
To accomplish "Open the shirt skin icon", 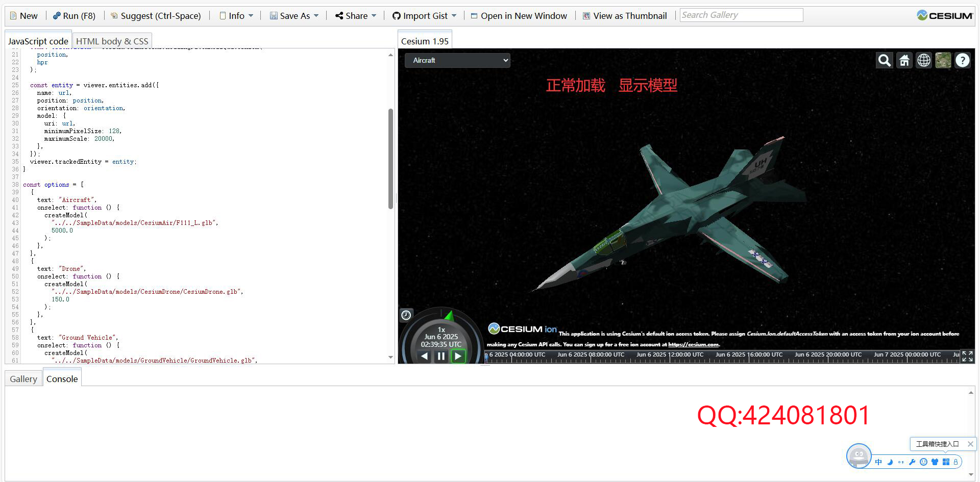I will [x=935, y=462].
